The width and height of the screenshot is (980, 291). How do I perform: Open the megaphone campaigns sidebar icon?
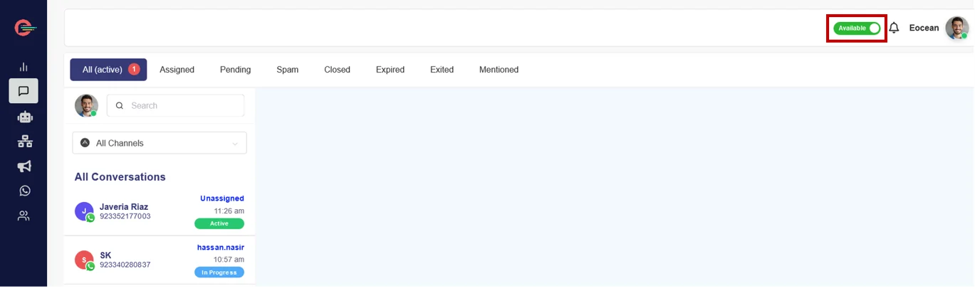pyautogui.click(x=24, y=166)
